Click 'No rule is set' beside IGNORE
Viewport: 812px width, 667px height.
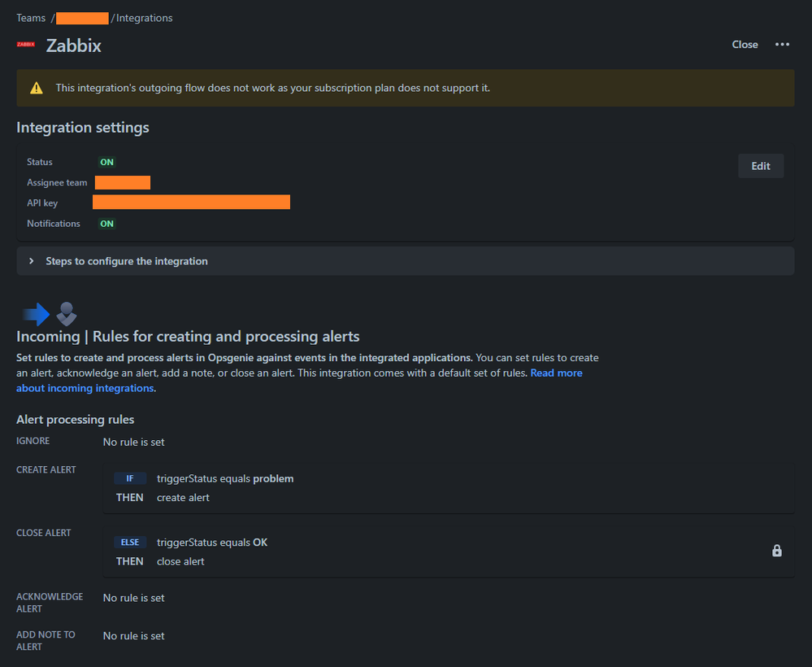133,442
